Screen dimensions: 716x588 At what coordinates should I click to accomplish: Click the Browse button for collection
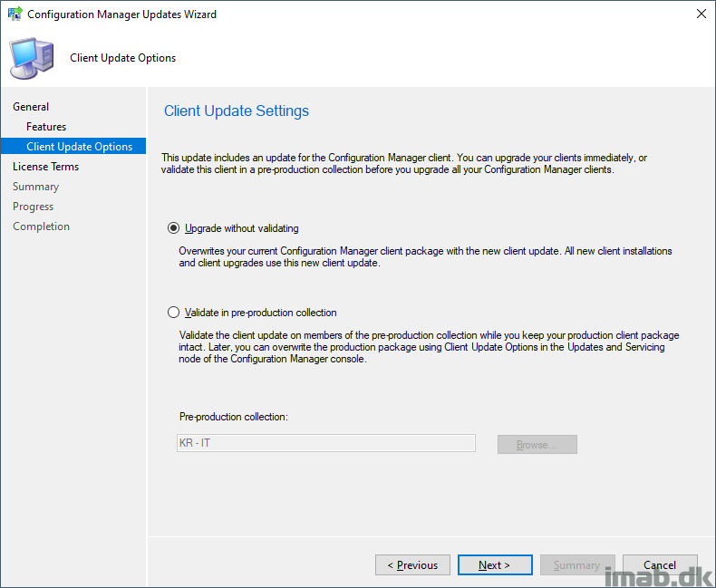point(537,444)
